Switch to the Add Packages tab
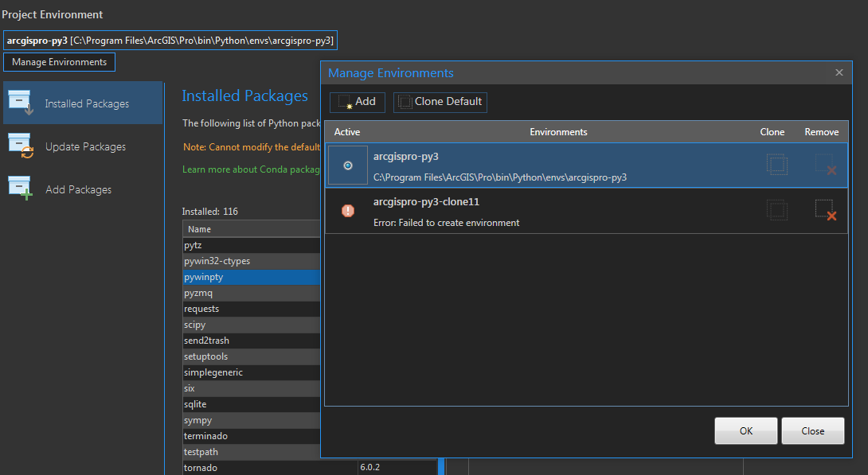The width and height of the screenshot is (868, 475). (78, 190)
